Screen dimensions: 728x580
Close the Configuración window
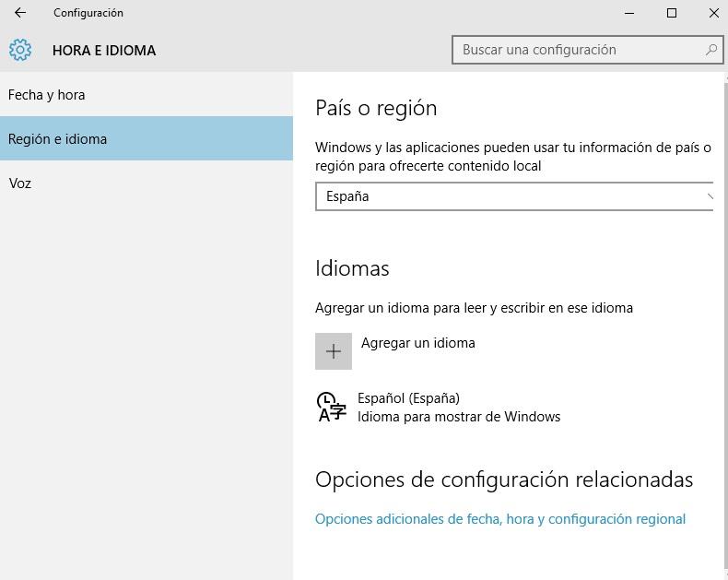(713, 13)
